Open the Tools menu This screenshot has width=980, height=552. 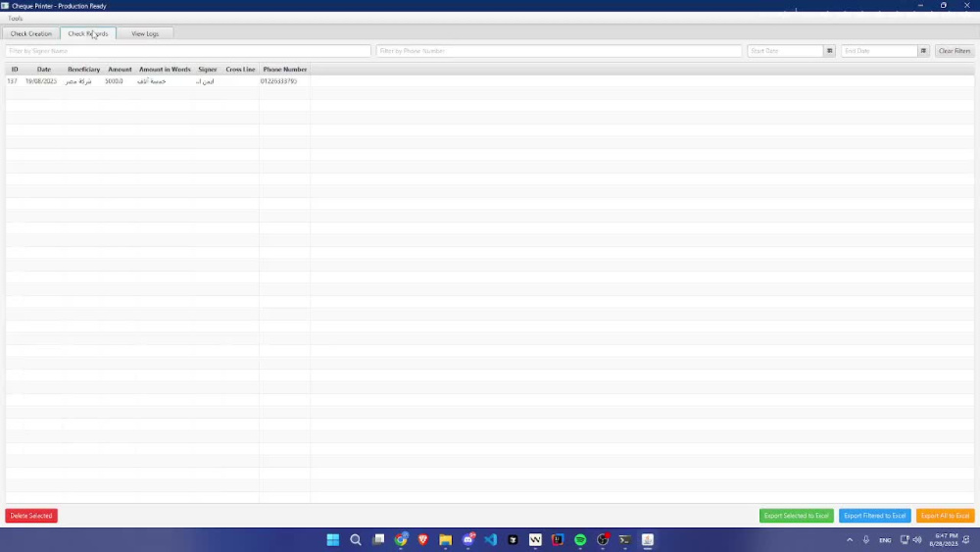(16, 18)
